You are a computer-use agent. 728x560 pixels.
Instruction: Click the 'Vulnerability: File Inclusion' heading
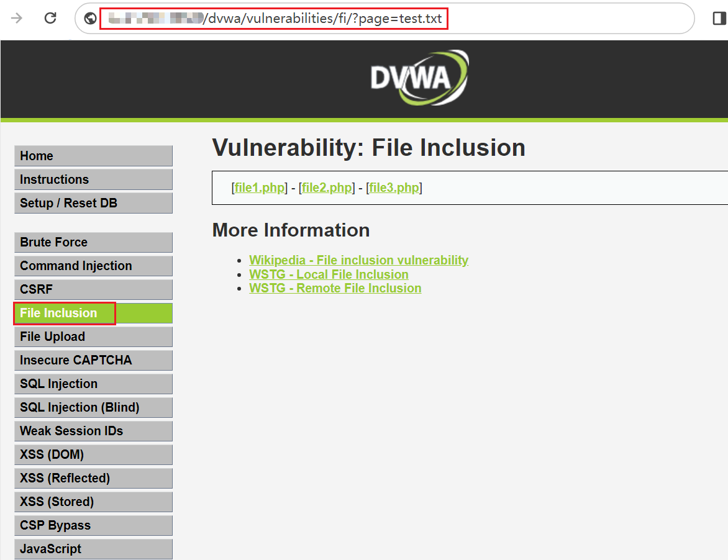(x=368, y=148)
